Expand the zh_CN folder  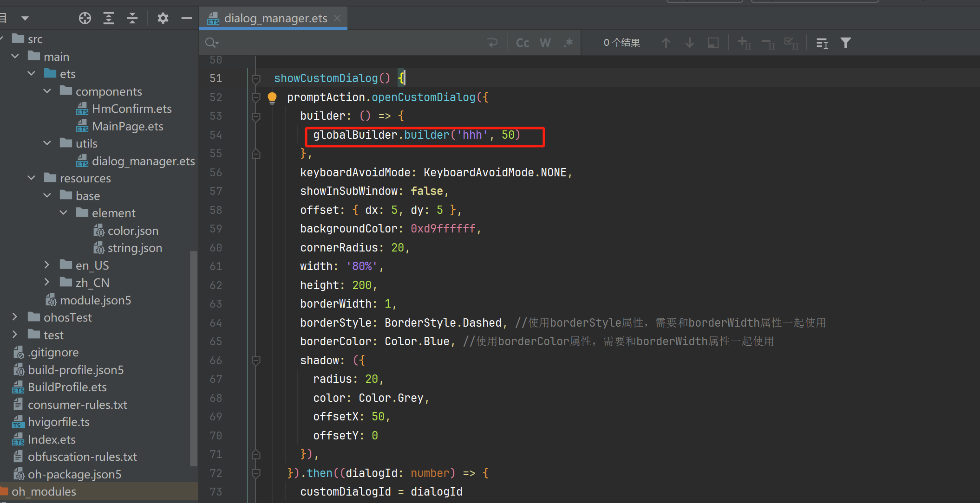[46, 282]
